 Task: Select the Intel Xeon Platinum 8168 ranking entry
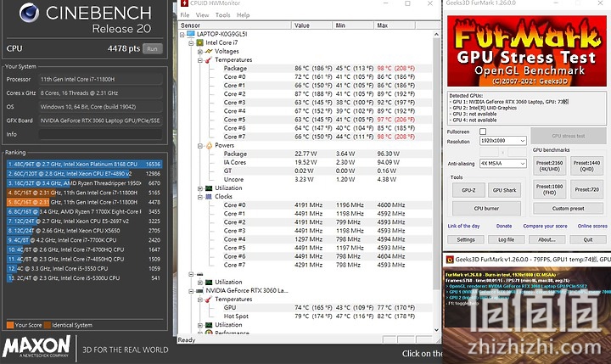point(84,165)
